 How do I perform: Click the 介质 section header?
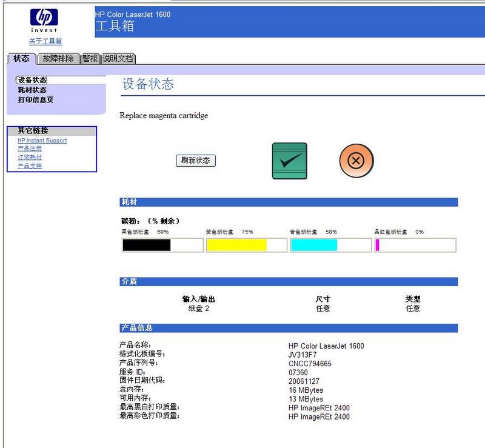(289, 281)
